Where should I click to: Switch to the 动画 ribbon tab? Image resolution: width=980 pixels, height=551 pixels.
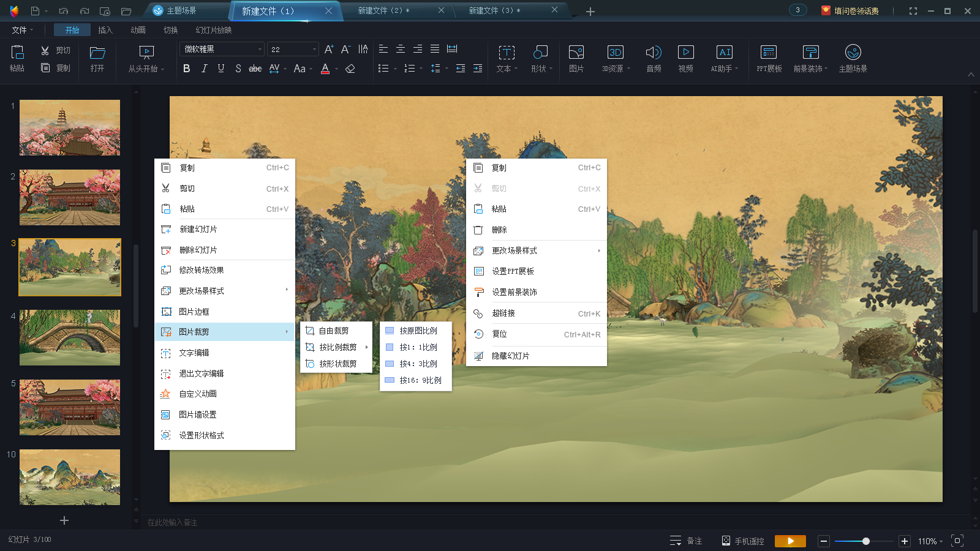click(x=138, y=30)
